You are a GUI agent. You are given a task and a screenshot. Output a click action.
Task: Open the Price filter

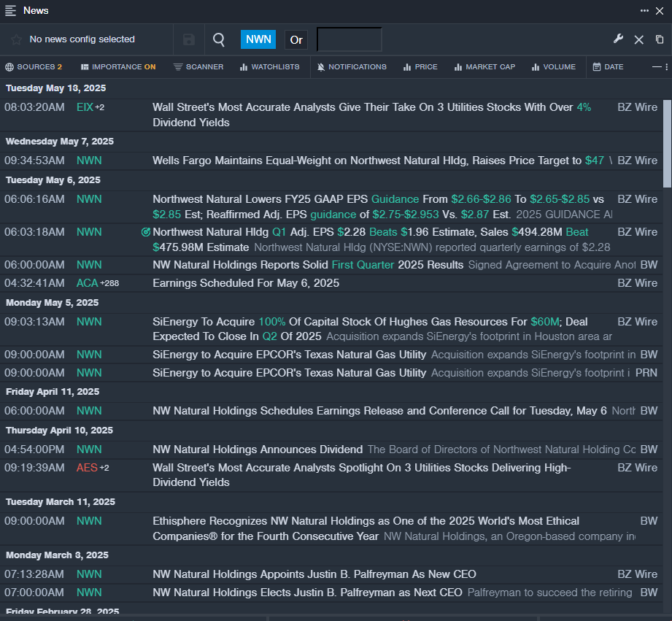click(x=420, y=67)
